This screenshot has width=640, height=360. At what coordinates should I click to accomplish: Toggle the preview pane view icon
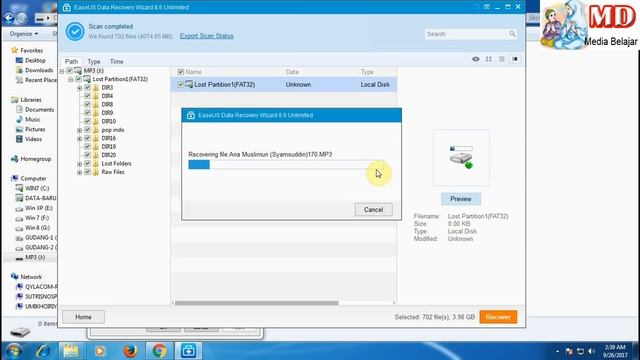click(x=515, y=59)
